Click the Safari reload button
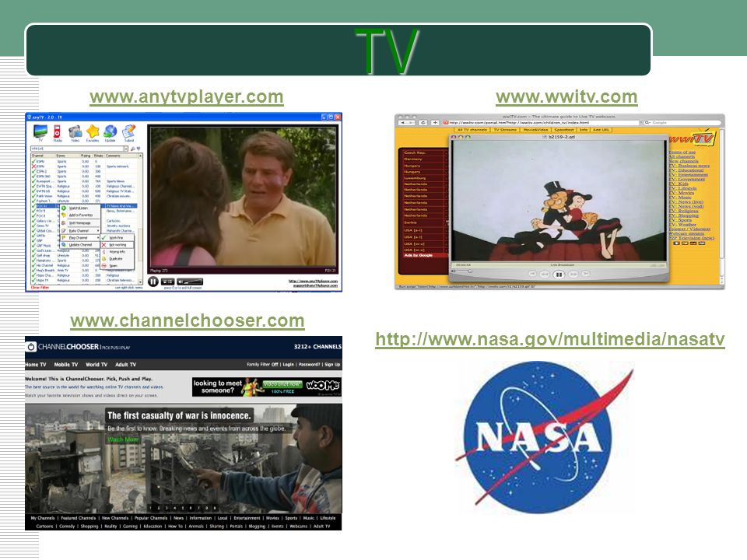 point(423,123)
